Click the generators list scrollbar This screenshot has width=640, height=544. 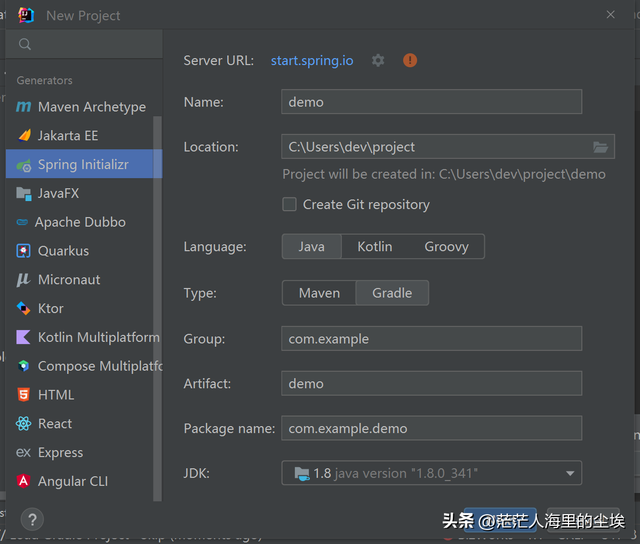(x=158, y=308)
